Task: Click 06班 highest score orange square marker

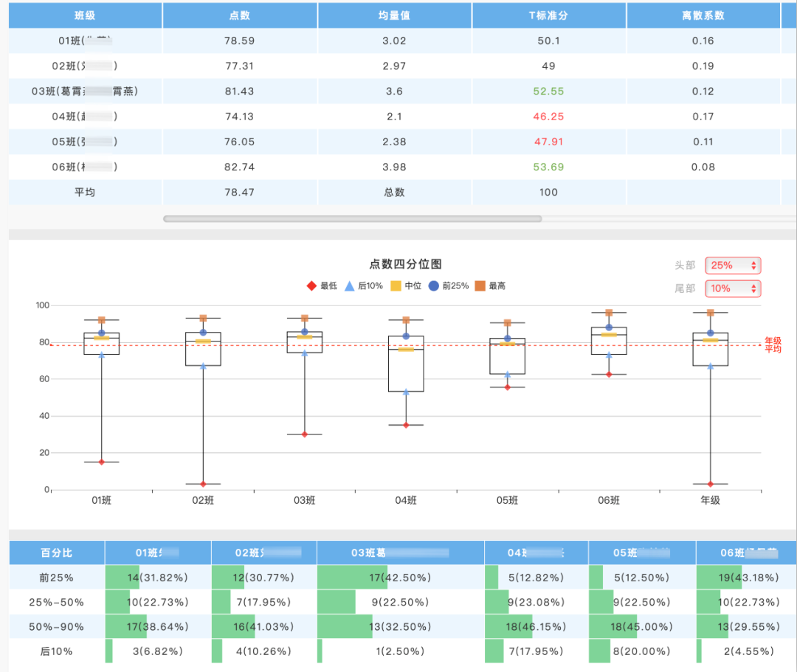Action: click(x=609, y=313)
